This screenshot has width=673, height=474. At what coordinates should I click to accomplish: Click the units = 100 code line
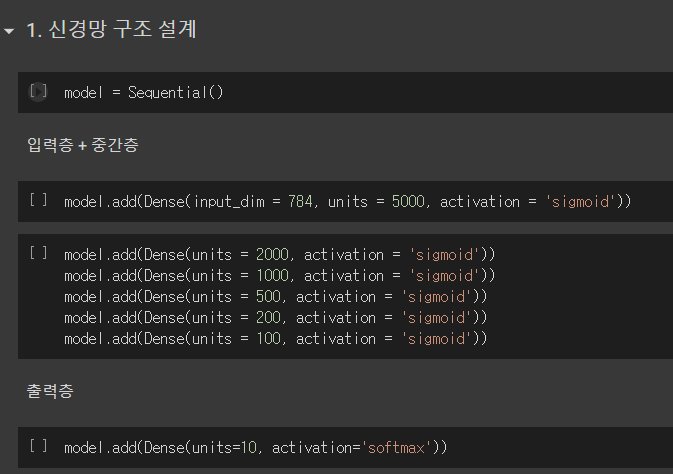pyautogui.click(x=276, y=339)
